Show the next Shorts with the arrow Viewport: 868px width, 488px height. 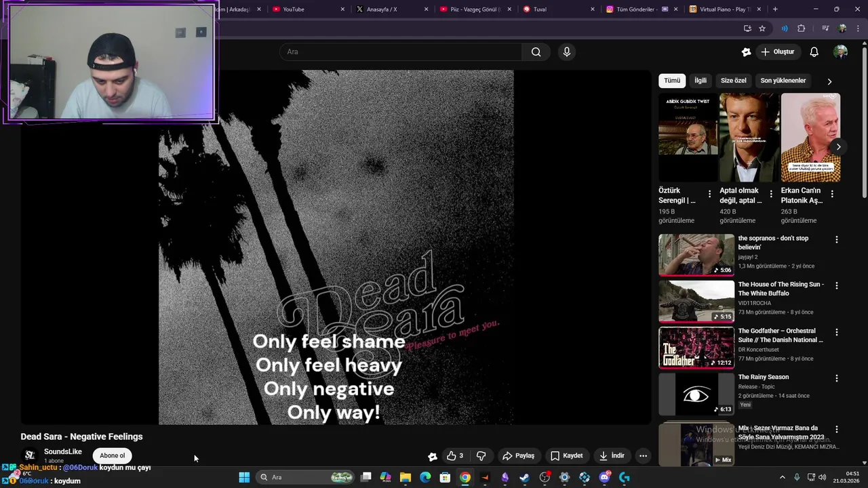click(838, 146)
